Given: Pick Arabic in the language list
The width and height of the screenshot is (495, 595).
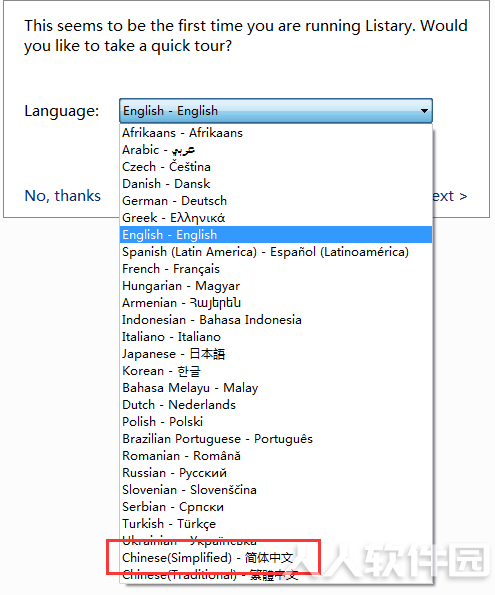Looking at the screenshot, I should click(276, 150).
